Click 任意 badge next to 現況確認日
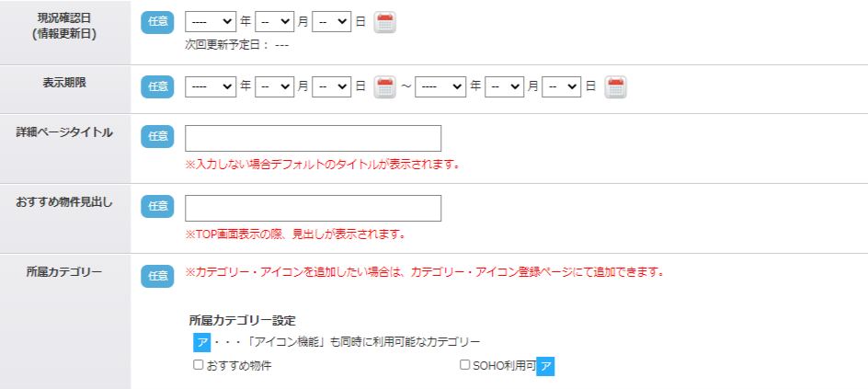This screenshot has width=868, height=389. (157, 23)
